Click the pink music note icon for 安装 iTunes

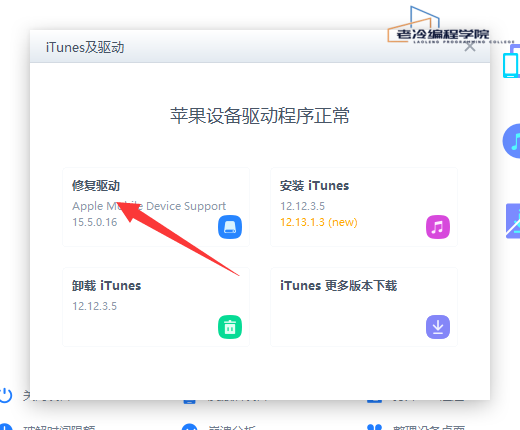pyautogui.click(x=438, y=227)
